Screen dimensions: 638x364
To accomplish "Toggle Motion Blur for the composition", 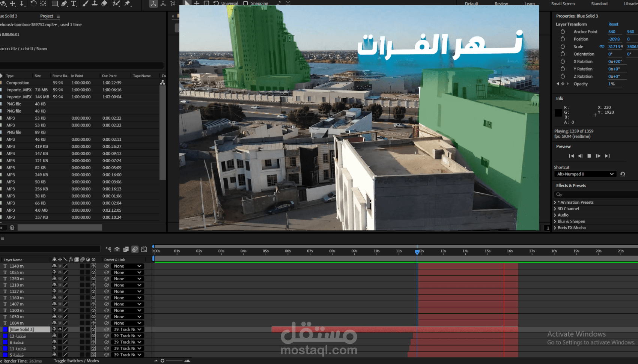I will click(x=135, y=249).
